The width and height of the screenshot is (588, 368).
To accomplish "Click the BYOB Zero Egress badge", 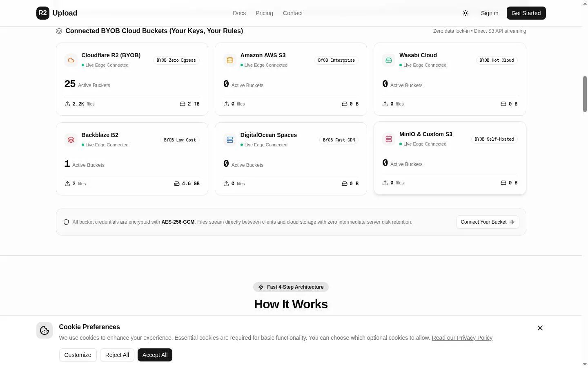I will [176, 60].
